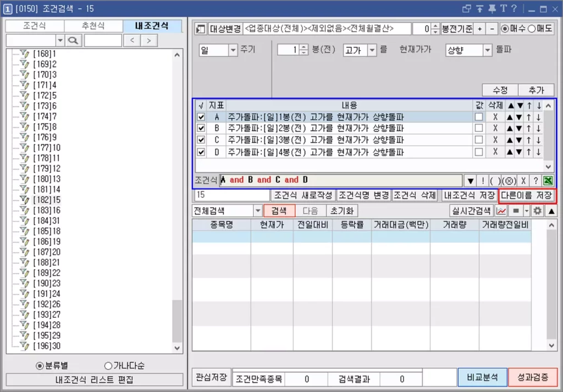Switch to the 조건식 tab
Screen dimensions: 563x392
point(35,26)
